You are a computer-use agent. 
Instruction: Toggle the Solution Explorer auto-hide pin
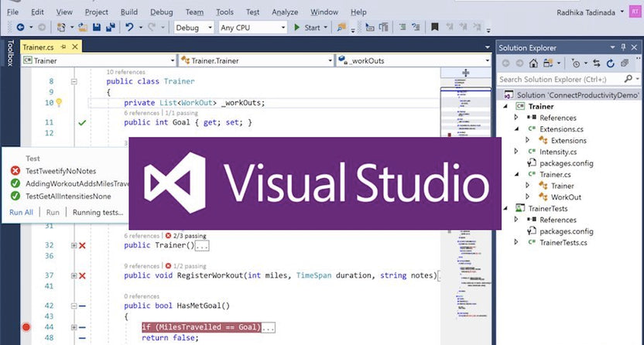[x=623, y=48]
